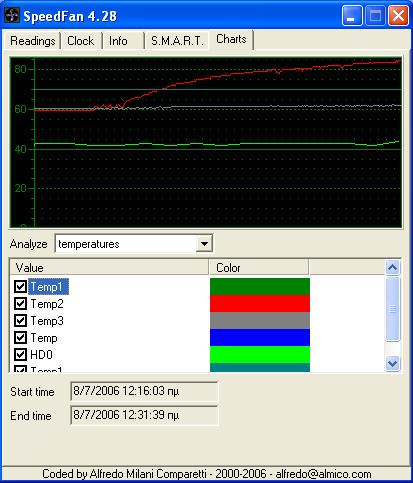
Task: Switch to the Readings tab
Action: (32, 41)
